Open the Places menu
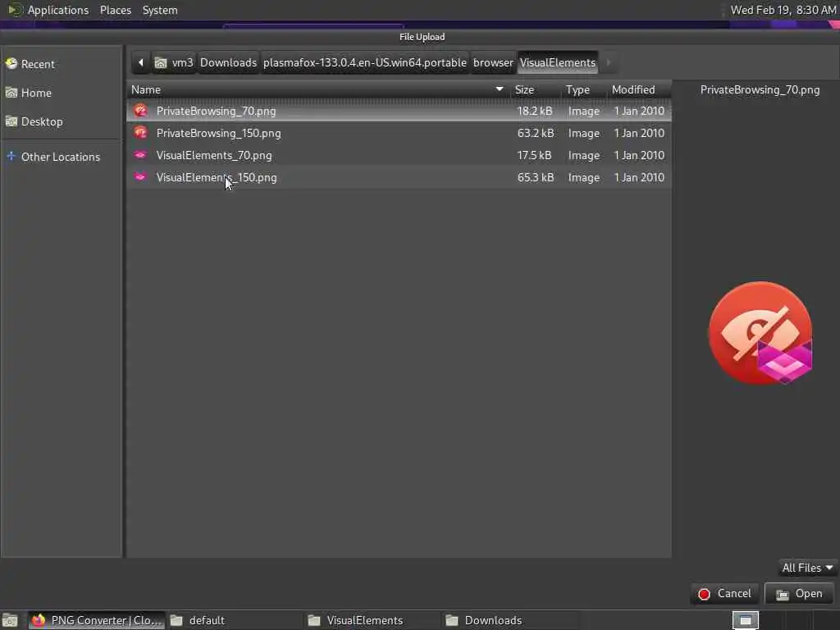Screen dimensions: 840x630 [115, 10]
